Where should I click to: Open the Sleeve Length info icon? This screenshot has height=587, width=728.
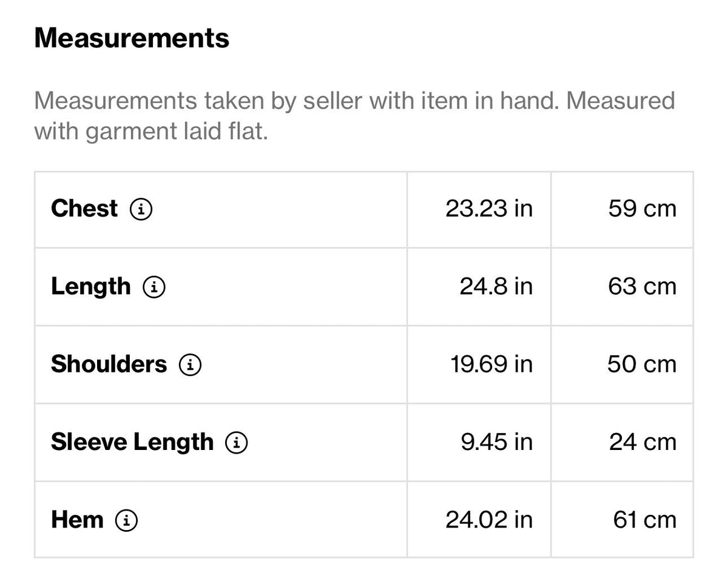[x=237, y=443]
